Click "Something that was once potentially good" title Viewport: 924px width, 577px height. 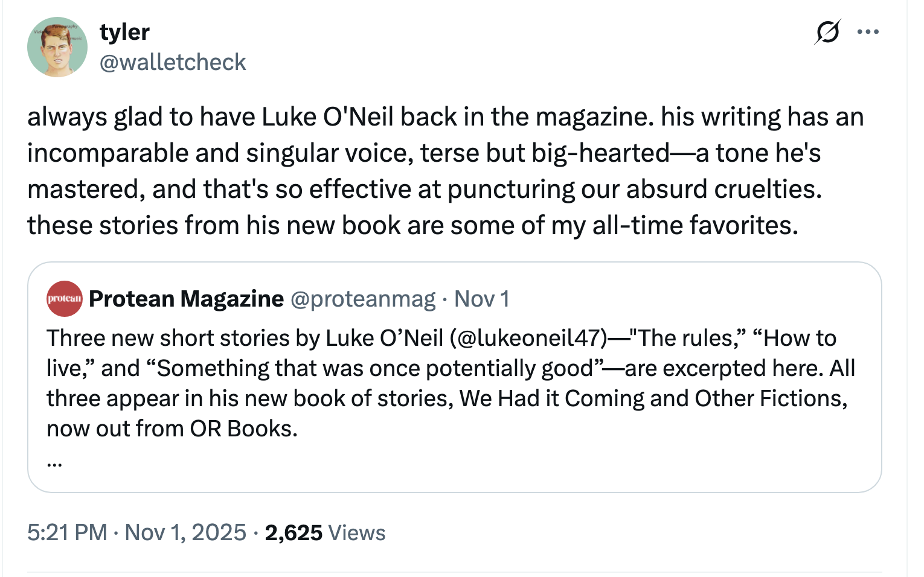coord(374,369)
